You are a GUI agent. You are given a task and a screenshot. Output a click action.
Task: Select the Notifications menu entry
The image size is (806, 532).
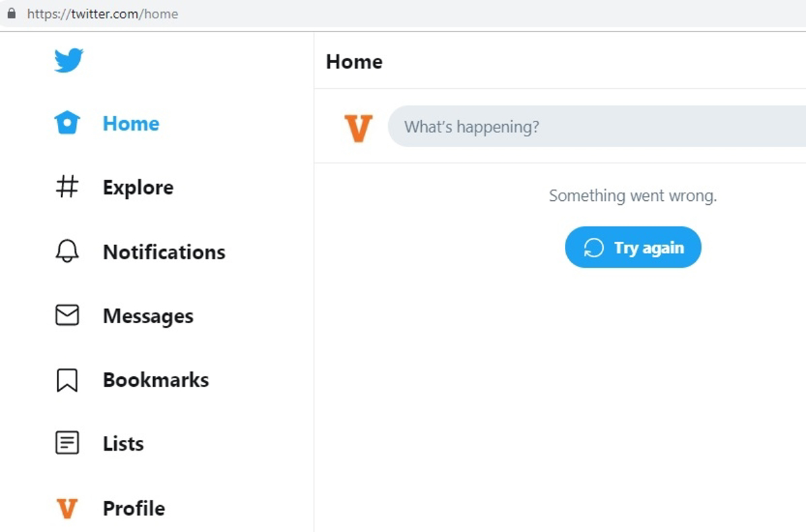coord(164,251)
